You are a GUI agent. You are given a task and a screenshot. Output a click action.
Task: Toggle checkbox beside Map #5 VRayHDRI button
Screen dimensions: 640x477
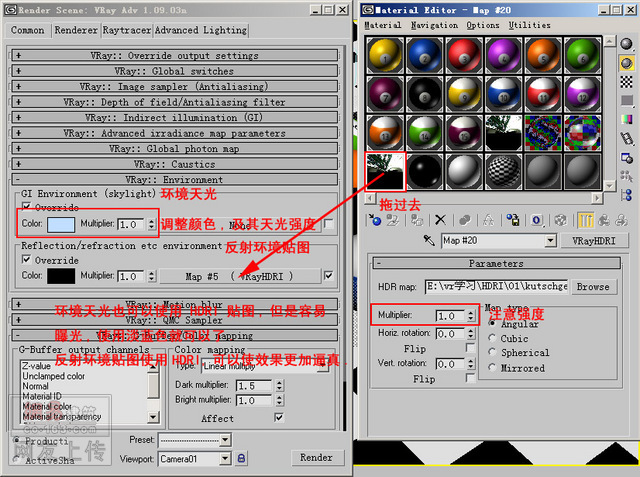(328, 276)
